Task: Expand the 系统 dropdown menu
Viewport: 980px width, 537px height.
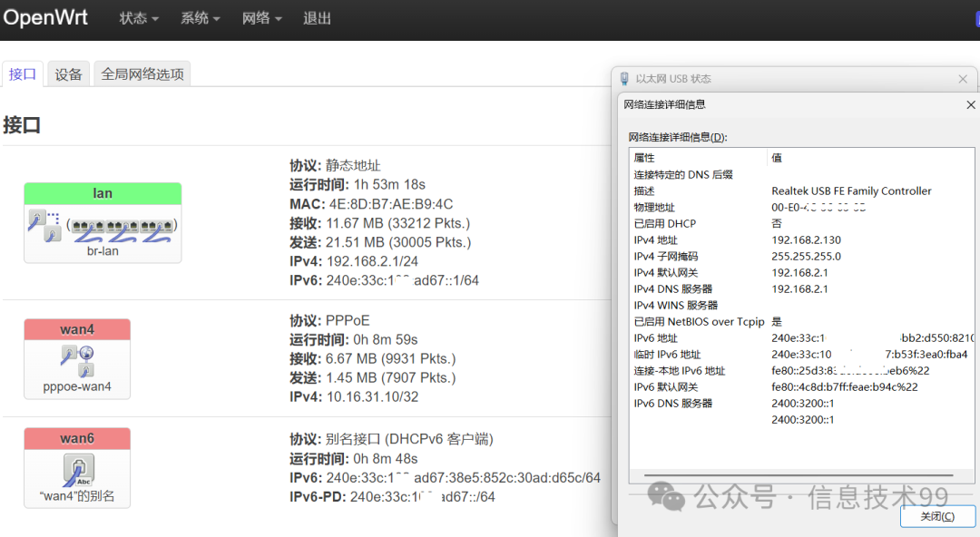Action: [201, 18]
